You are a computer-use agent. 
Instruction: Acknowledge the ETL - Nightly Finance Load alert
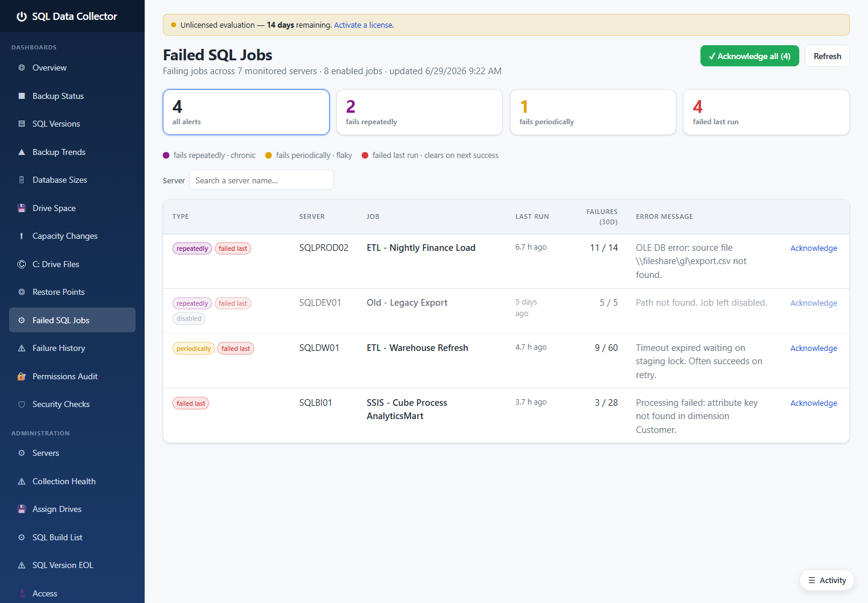tap(814, 248)
